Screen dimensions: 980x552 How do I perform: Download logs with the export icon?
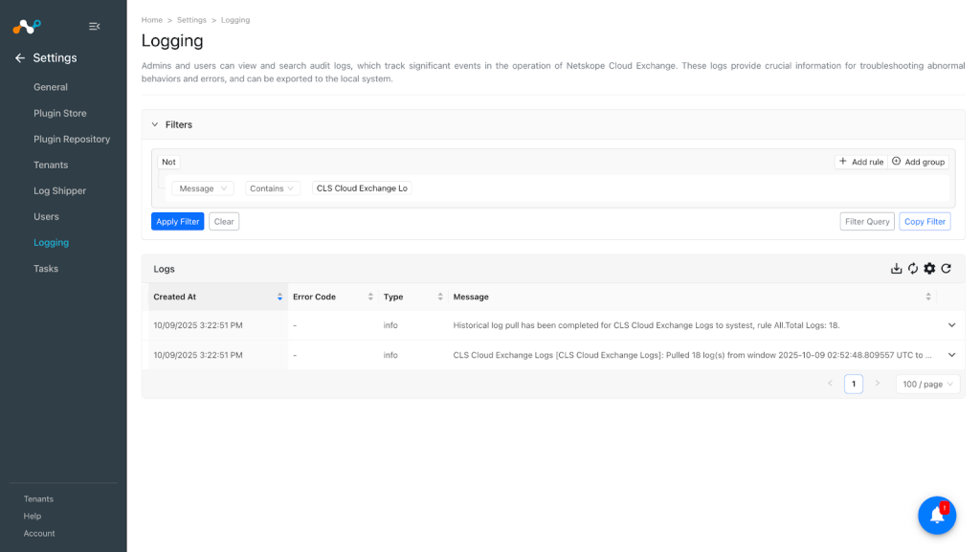(x=896, y=269)
